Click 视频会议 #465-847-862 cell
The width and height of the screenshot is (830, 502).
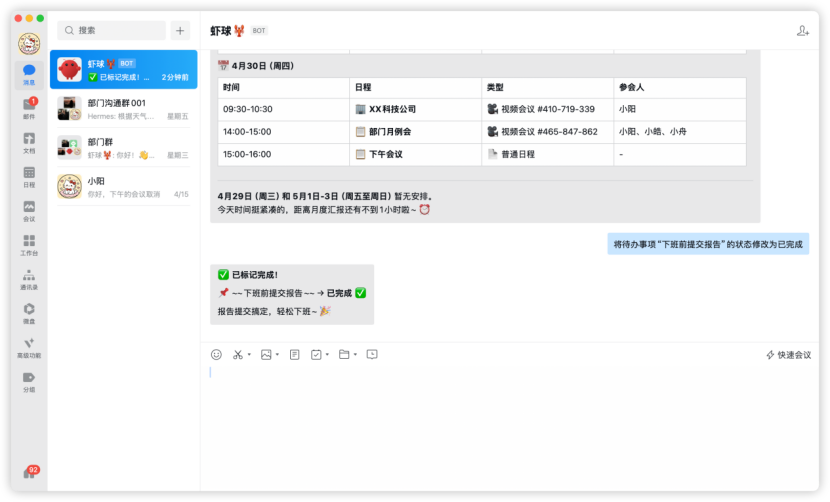tap(547, 132)
